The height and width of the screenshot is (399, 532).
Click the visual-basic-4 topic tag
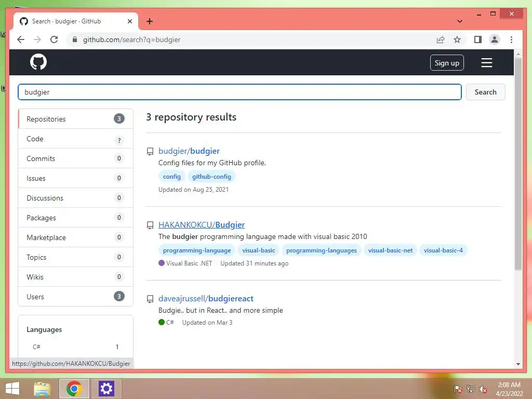pyautogui.click(x=443, y=250)
